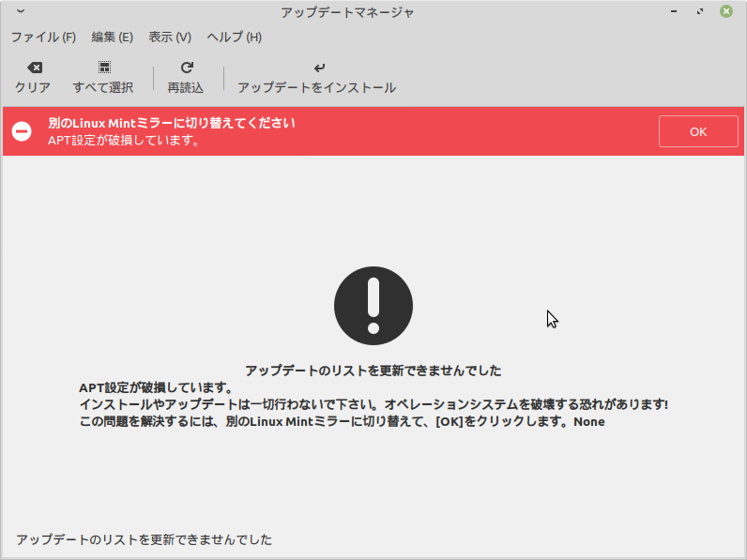Click banner heading 別のLinux Mintミラーに切り替えてください
The height and width of the screenshot is (560, 747).
(172, 123)
